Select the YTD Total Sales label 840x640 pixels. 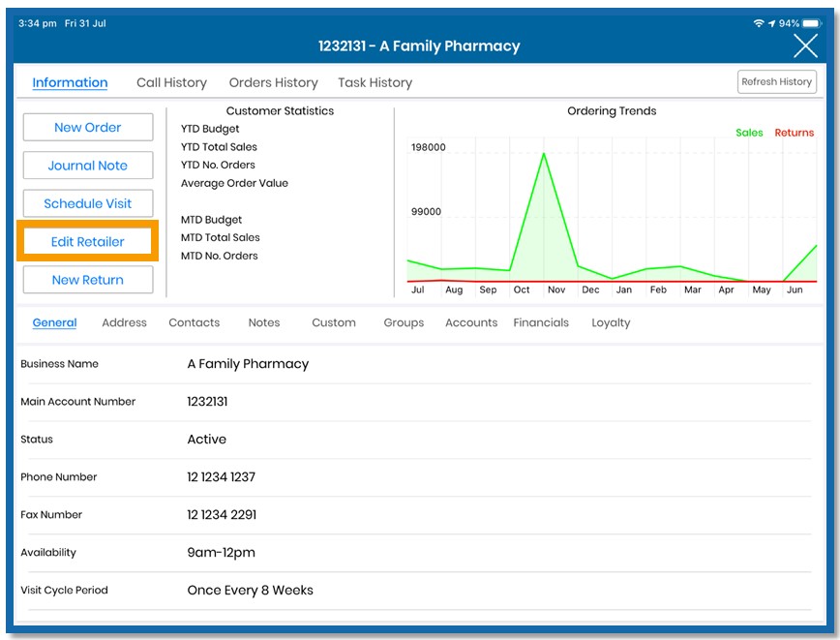pyautogui.click(x=219, y=147)
